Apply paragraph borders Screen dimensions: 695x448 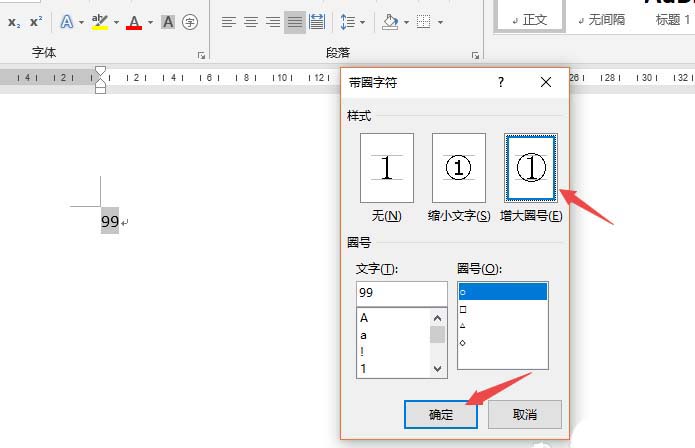point(424,22)
